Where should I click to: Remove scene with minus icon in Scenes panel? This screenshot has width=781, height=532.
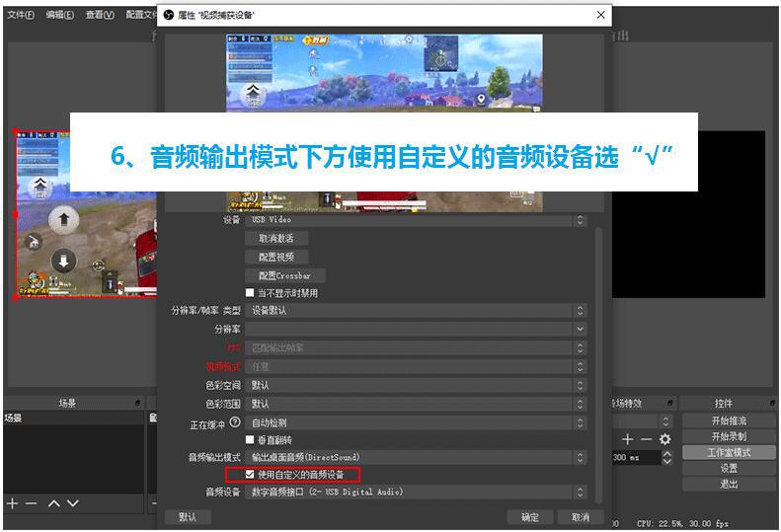click(31, 503)
